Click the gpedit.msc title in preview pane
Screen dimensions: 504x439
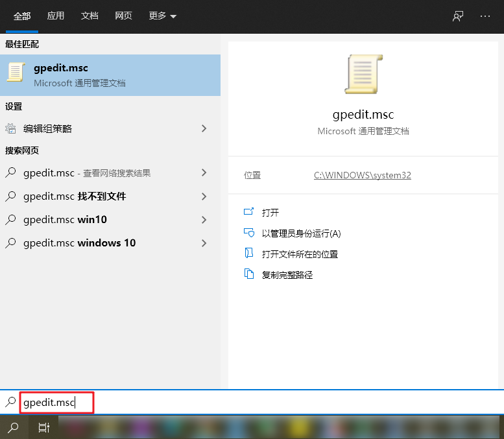point(363,115)
